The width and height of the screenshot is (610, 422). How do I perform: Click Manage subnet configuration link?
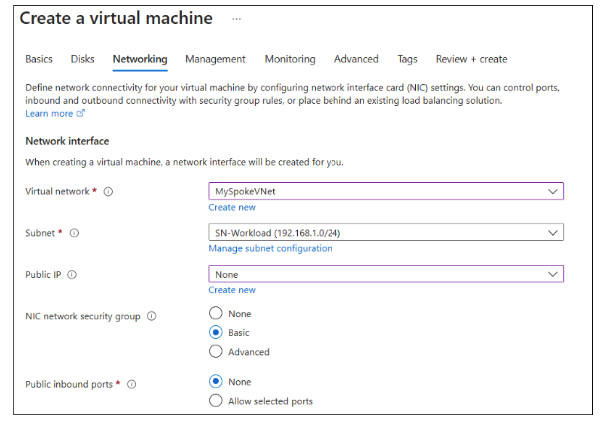[270, 248]
